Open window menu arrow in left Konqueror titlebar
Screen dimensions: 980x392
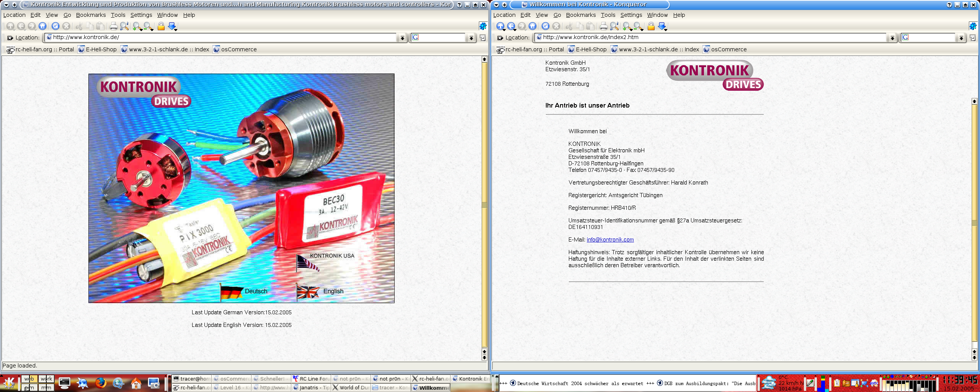point(6,5)
